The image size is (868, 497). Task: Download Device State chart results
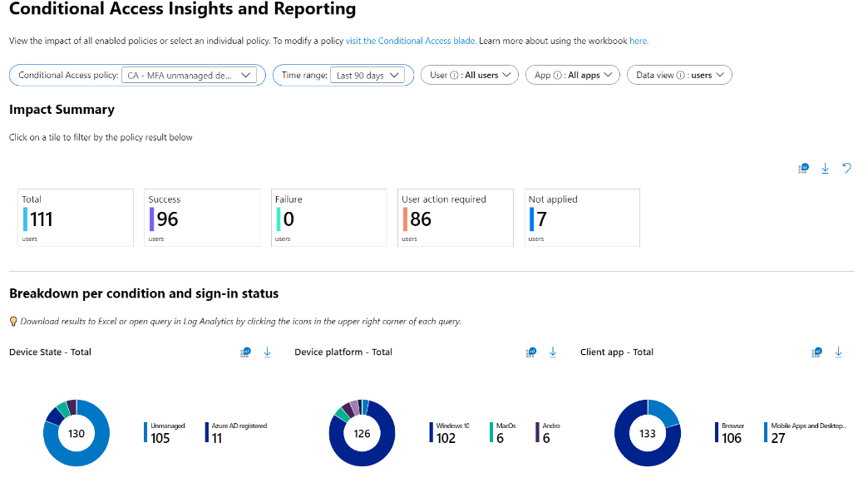[267, 352]
